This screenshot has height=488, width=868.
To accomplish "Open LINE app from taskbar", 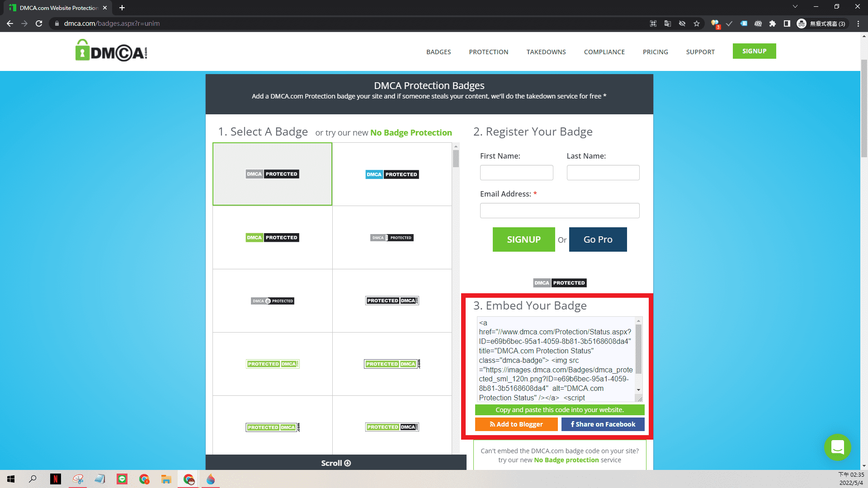I will click(122, 479).
